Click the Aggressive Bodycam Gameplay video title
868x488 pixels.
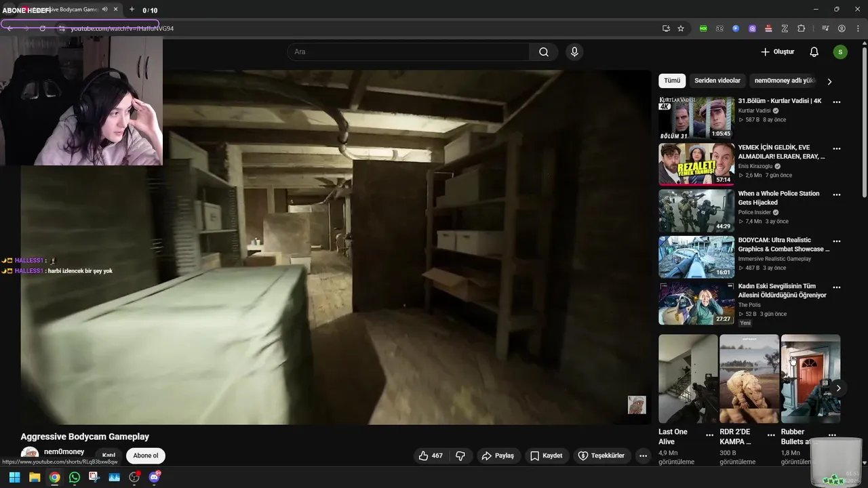click(x=85, y=436)
